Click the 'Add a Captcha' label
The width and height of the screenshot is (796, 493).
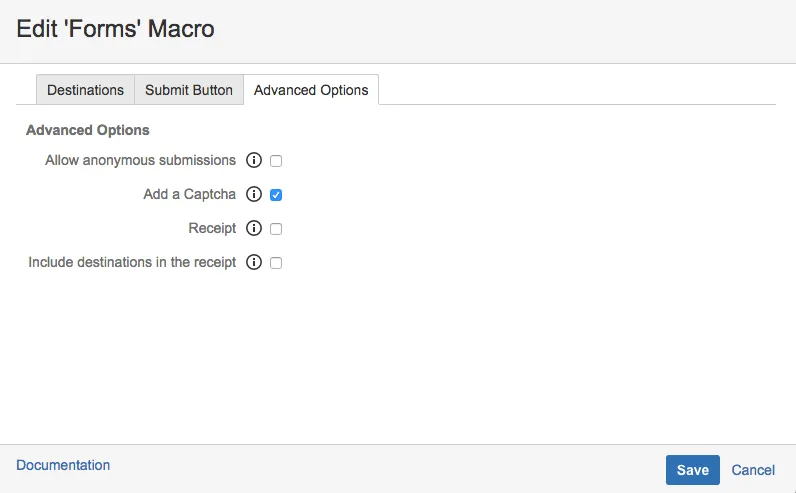click(x=189, y=194)
